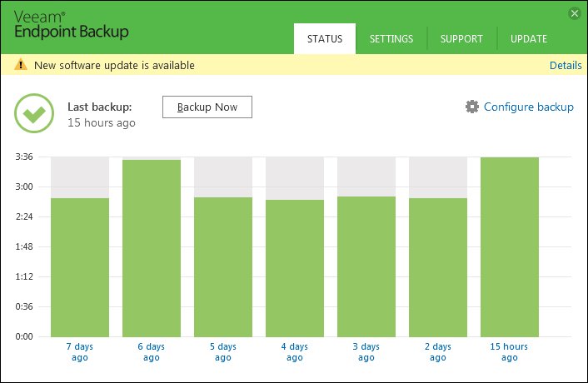588x383 pixels.
Task: Click the Veeam Endpoint Backup logo
Action: click(72, 26)
